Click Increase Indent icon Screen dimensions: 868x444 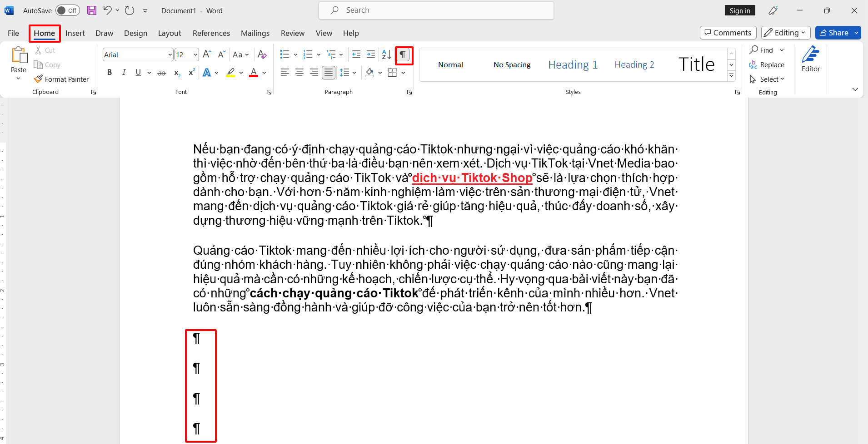click(371, 54)
